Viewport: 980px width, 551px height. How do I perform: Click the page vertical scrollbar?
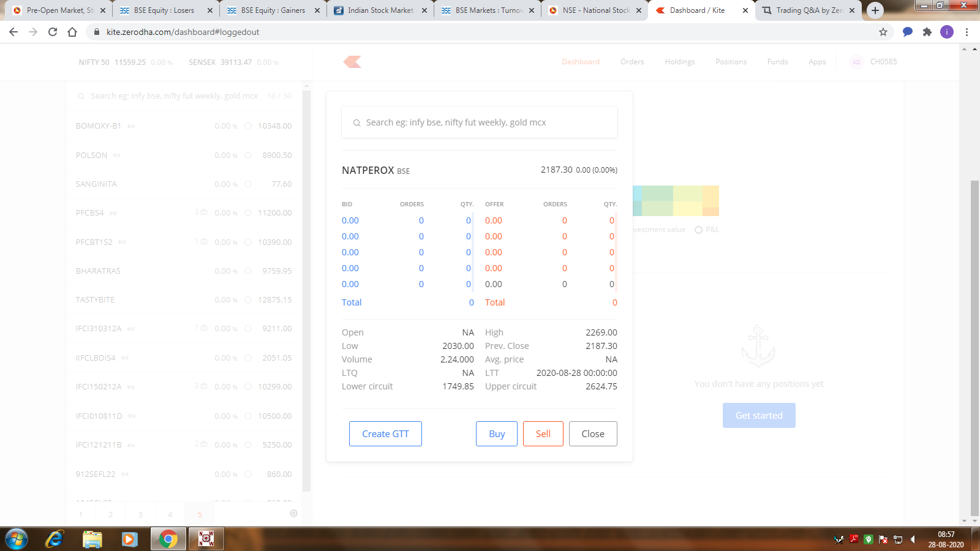pos(974,349)
